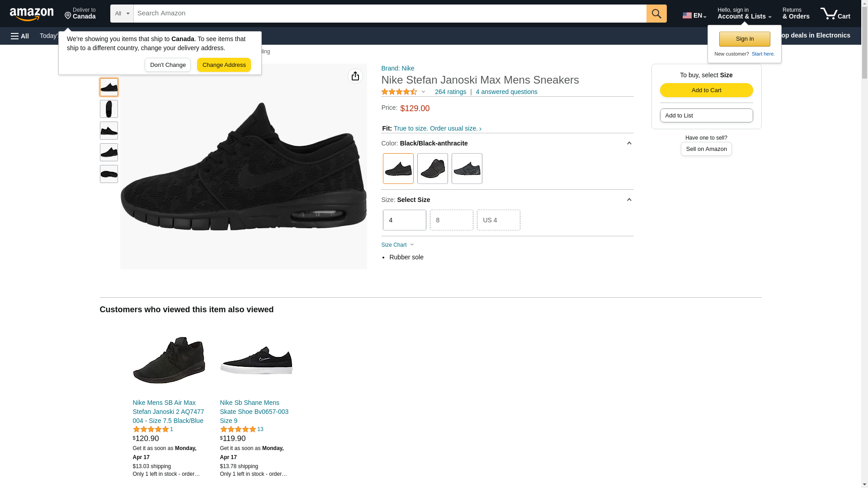Click the share icon on product image
The height and width of the screenshot is (488, 868).
click(355, 76)
